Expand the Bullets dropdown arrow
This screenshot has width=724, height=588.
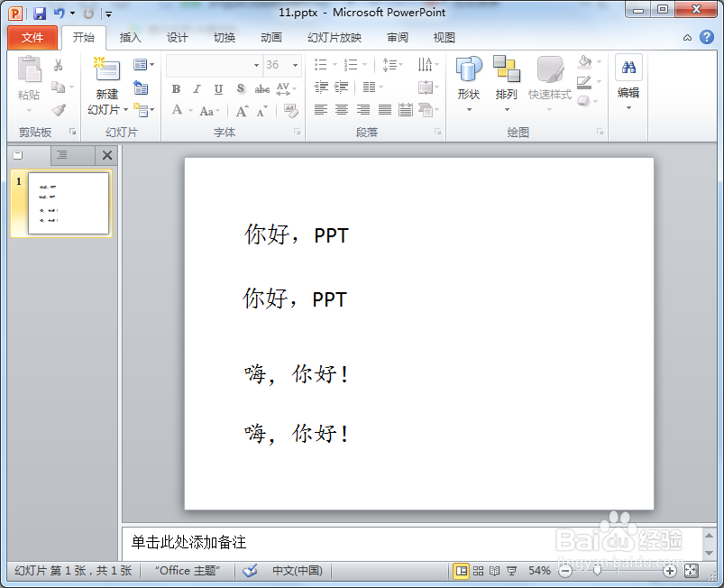click(x=335, y=65)
